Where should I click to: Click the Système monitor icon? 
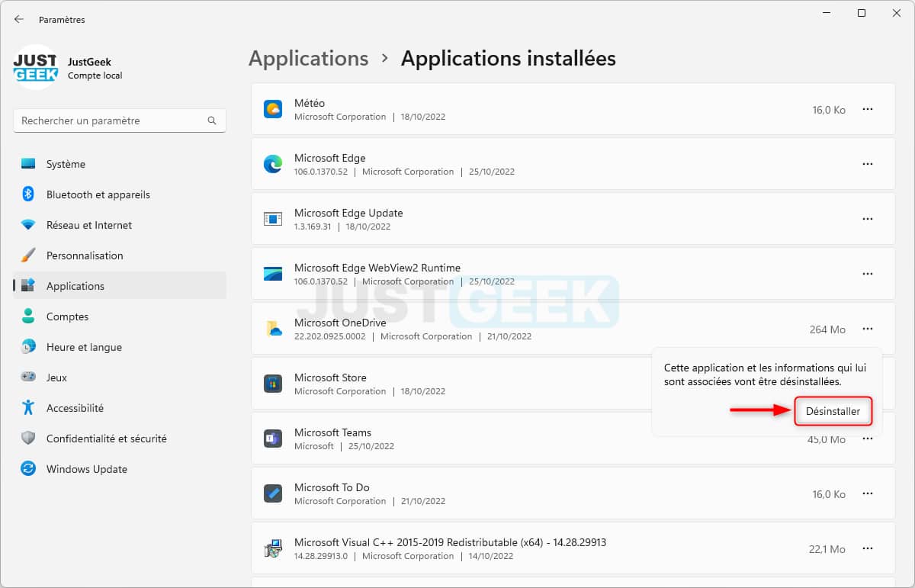[28, 164]
